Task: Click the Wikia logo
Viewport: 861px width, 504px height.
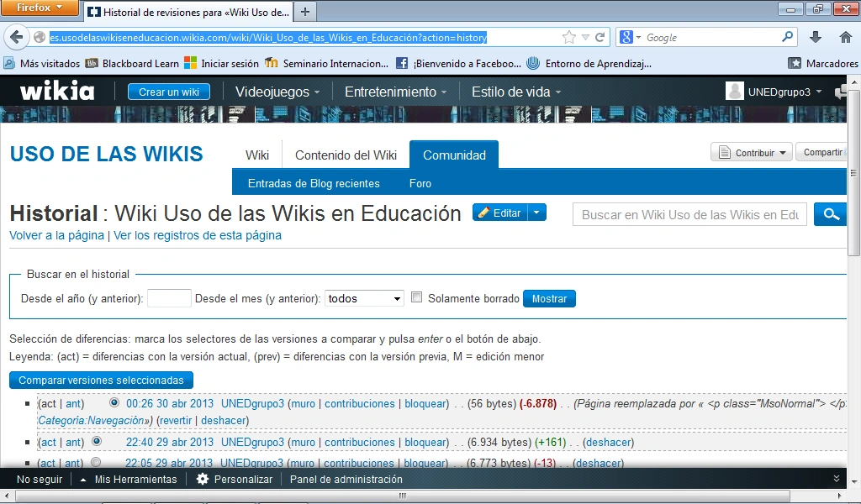Action: 55,92
